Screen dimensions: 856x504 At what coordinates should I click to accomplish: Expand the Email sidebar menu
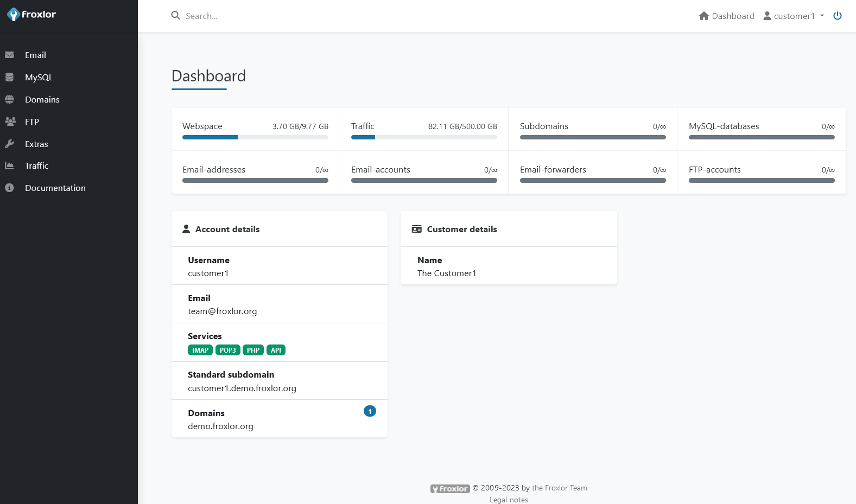coord(35,55)
